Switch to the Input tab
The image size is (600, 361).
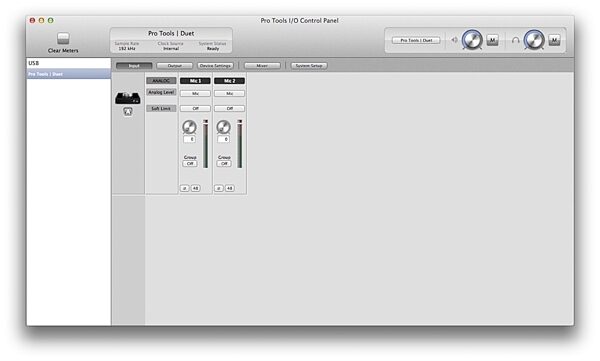point(134,66)
